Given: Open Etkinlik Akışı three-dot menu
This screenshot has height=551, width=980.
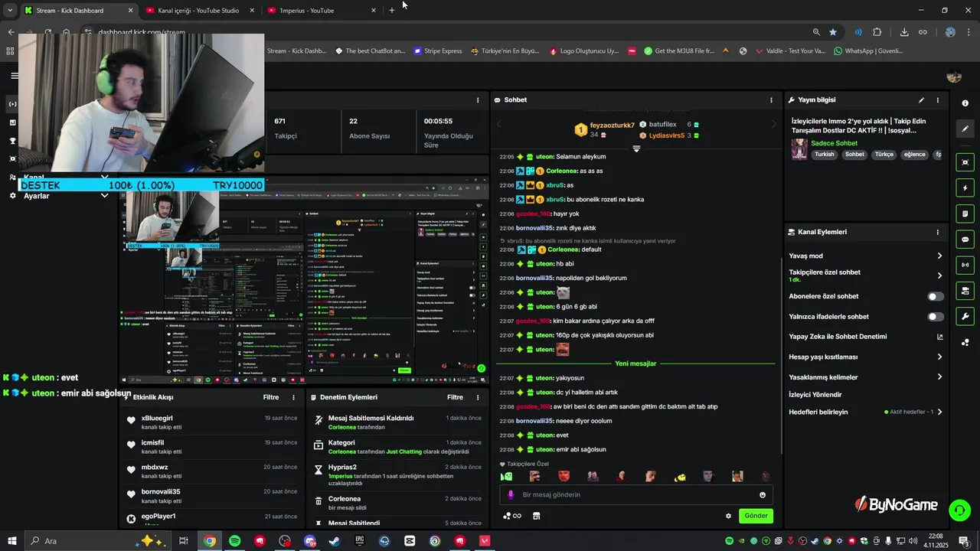Looking at the screenshot, I should pos(293,397).
